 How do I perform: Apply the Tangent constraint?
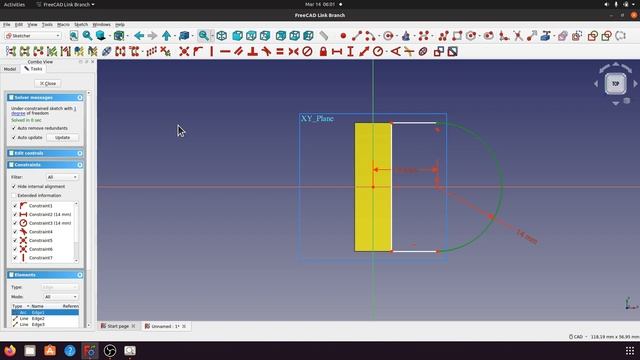click(x=266, y=52)
